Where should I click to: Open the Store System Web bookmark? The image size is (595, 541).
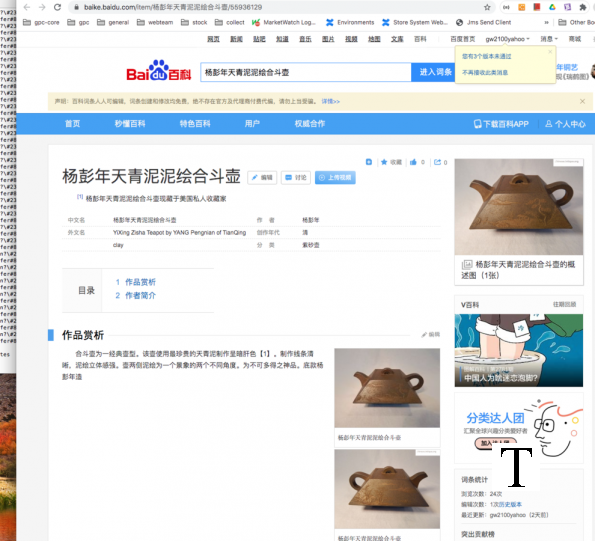(x=415, y=22)
